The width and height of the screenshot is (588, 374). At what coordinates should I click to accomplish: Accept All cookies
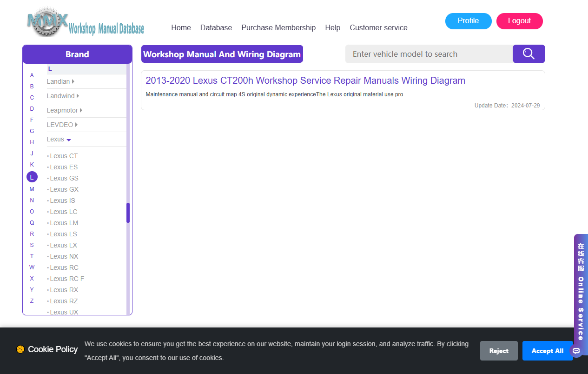548,351
